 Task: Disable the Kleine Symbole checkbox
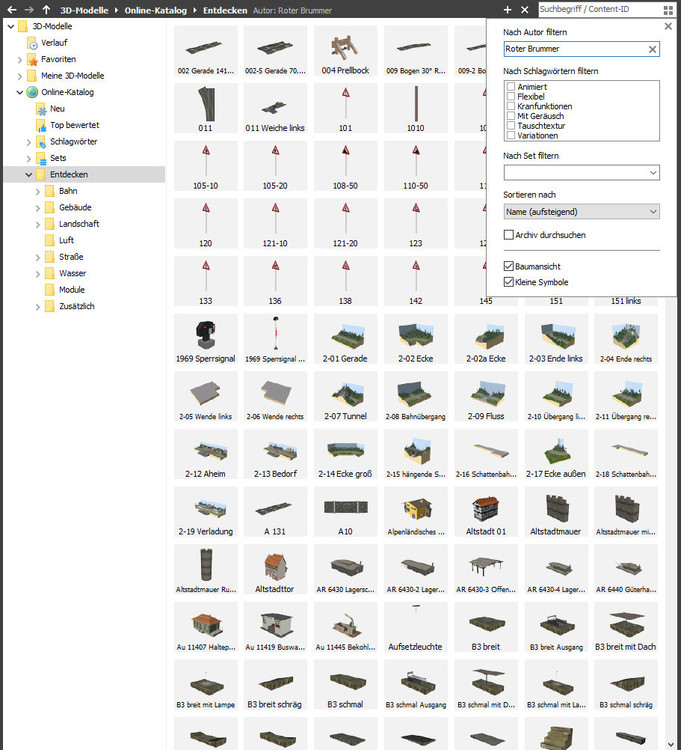pyautogui.click(x=509, y=282)
